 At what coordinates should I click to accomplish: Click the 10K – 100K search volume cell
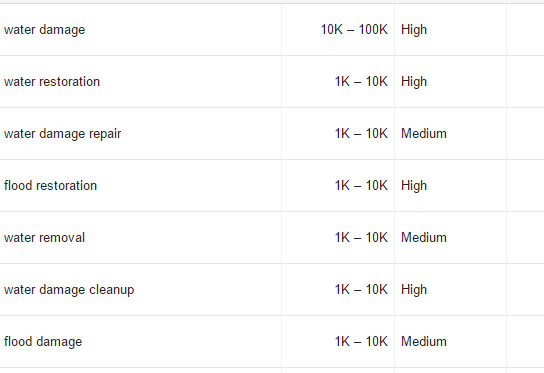point(354,29)
